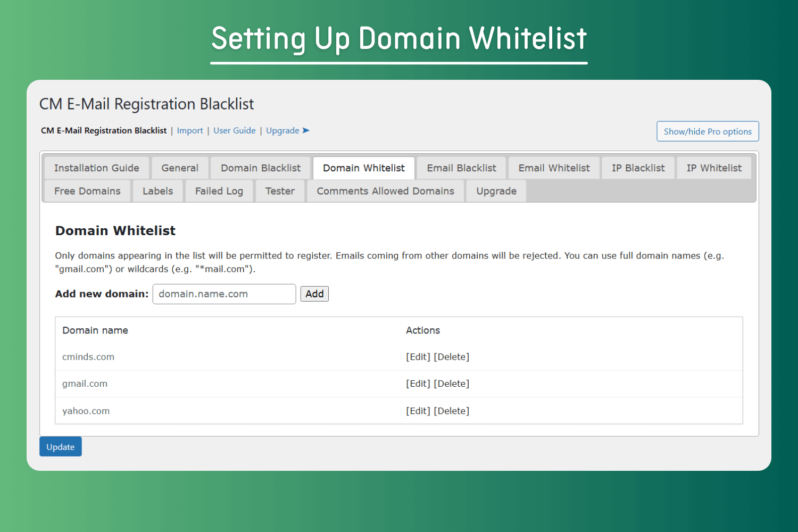View the Free Domains tab
Viewport: 798px width, 532px height.
click(87, 191)
